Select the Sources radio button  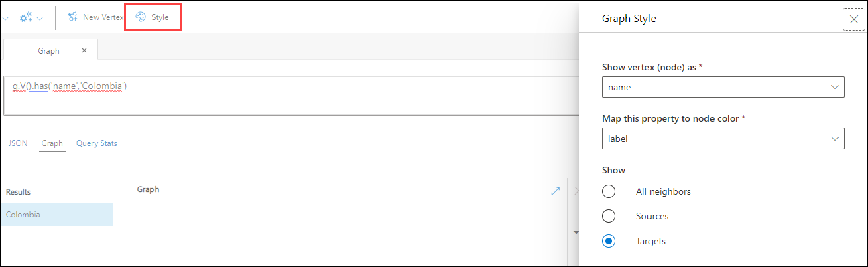(609, 216)
